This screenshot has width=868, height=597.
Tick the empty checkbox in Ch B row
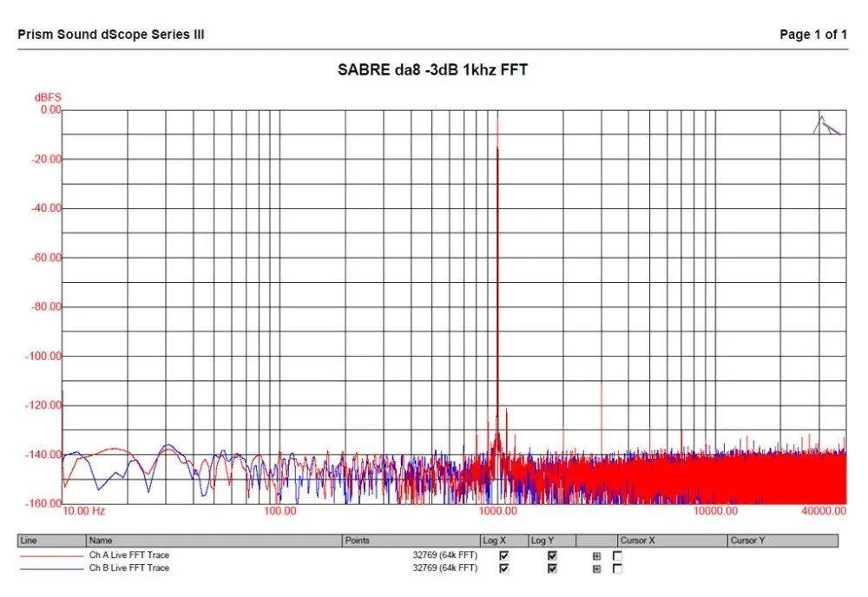(617, 568)
